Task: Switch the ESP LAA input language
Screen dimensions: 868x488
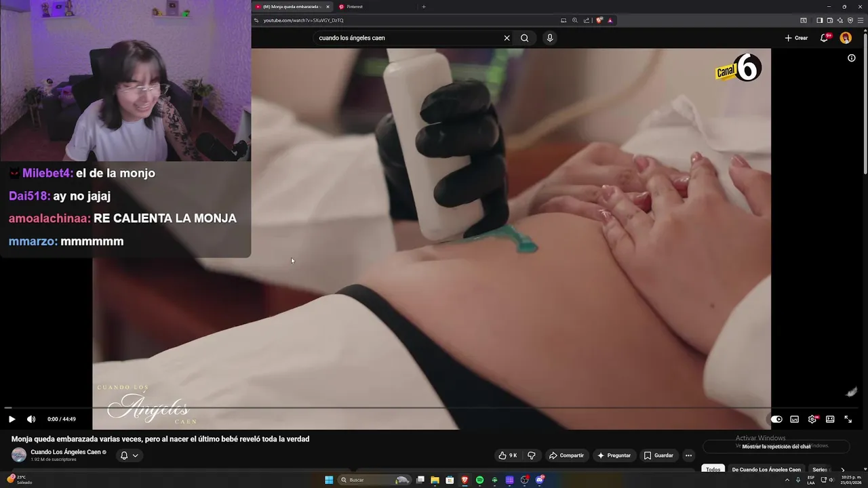Action: 811,480
